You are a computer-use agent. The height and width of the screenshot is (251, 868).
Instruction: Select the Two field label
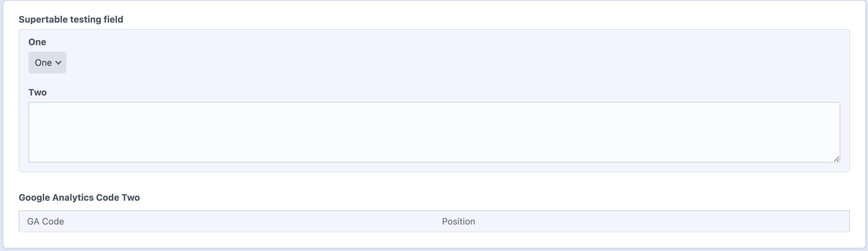(x=37, y=92)
